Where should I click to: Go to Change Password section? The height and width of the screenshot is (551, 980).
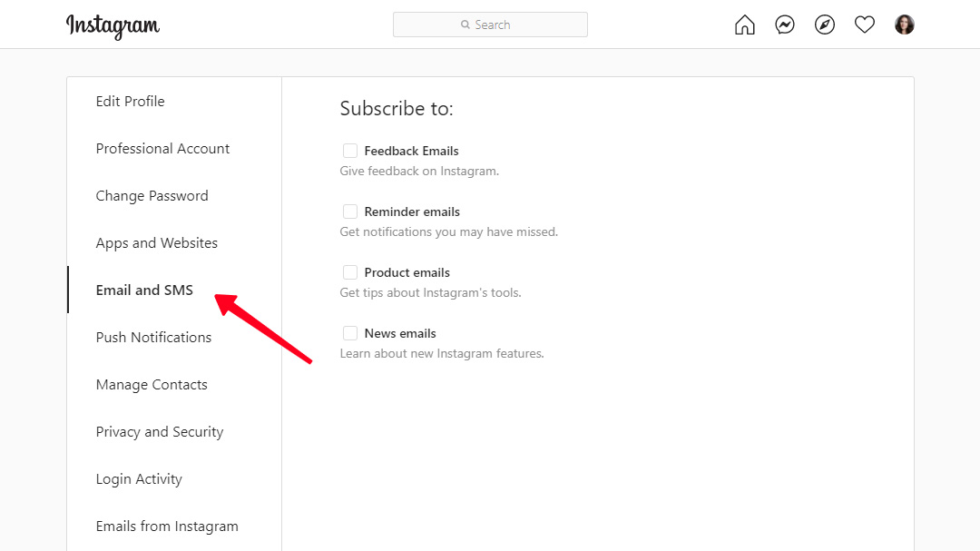click(152, 196)
